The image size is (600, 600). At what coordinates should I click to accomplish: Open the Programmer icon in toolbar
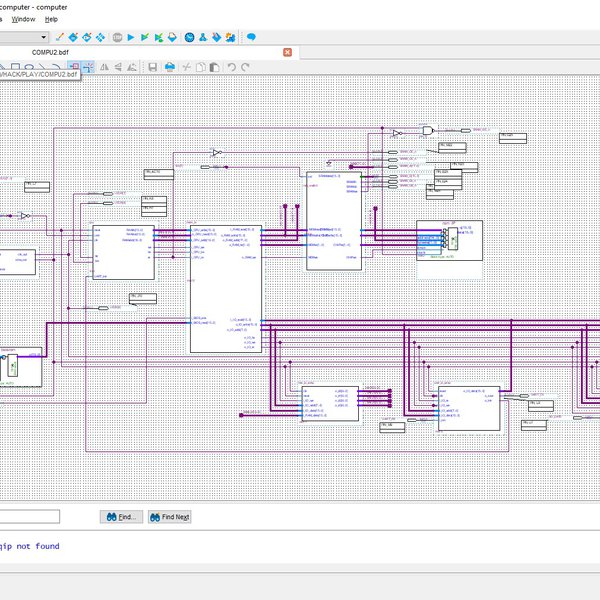(x=219, y=38)
